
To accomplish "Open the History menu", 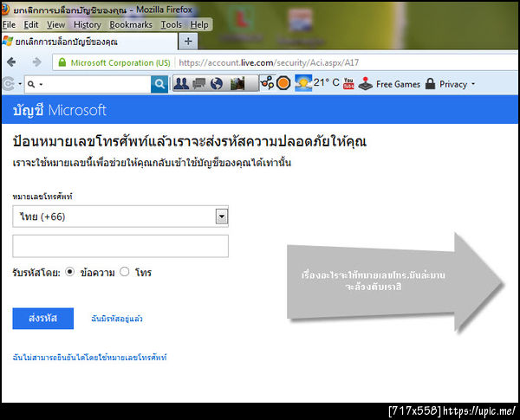I will click(x=88, y=25).
